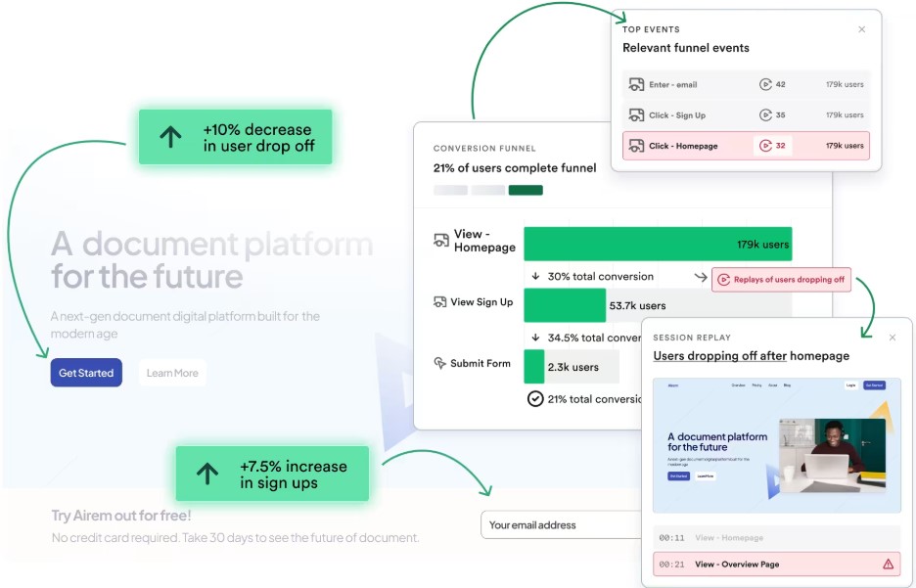Click the Replays of users dropping off button
Image resolution: width=916 pixels, height=588 pixels.
pyautogui.click(x=781, y=280)
